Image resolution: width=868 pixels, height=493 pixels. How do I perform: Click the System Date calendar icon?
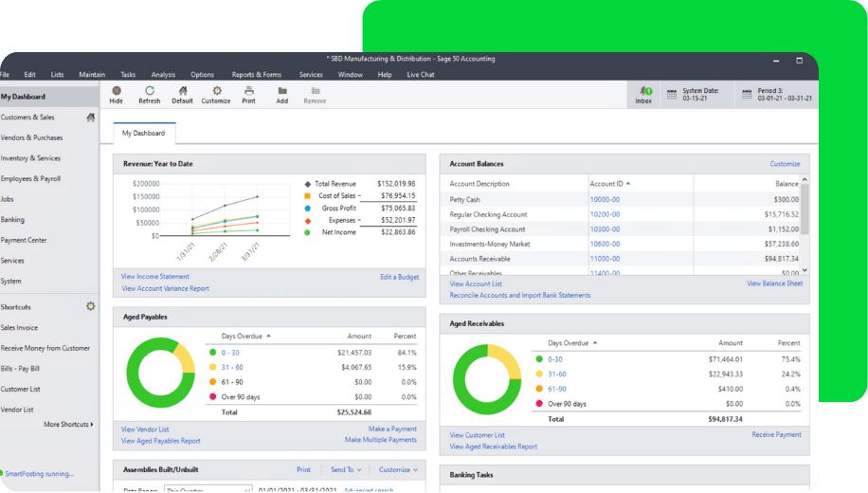(672, 94)
